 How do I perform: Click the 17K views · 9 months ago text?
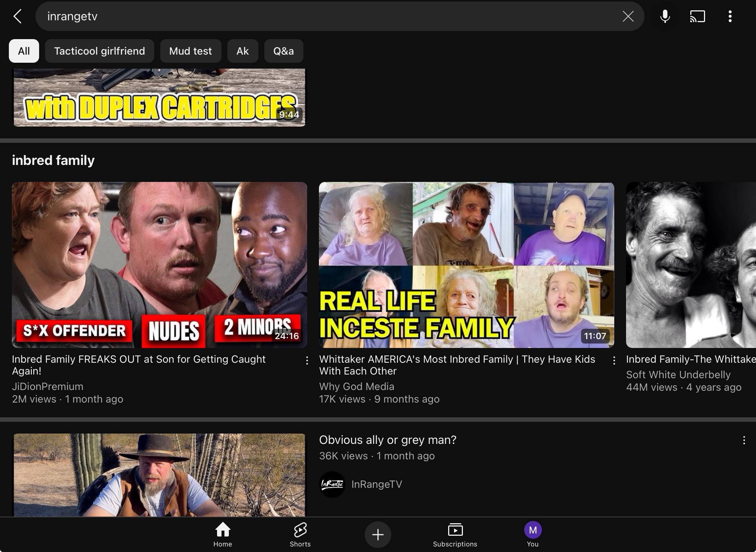[379, 399]
